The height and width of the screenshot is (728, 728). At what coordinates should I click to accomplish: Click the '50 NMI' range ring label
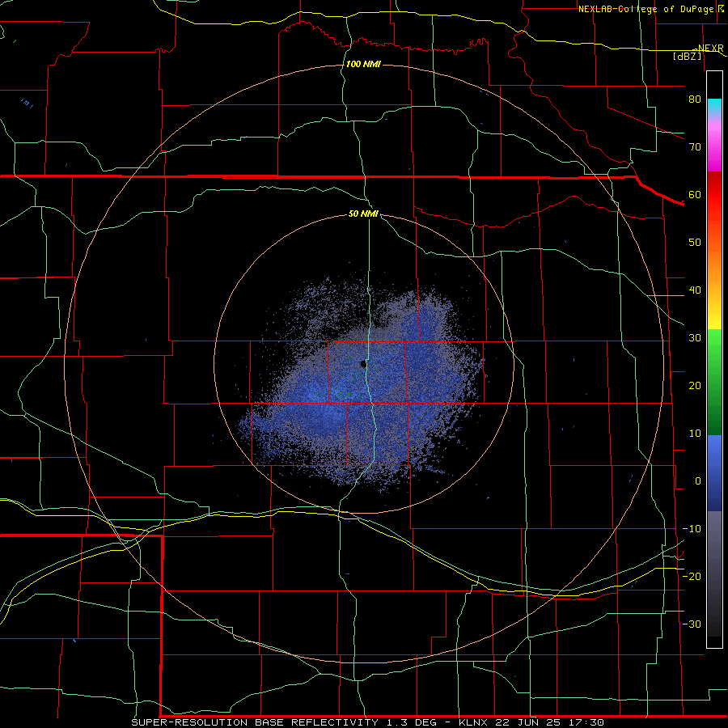tap(363, 214)
